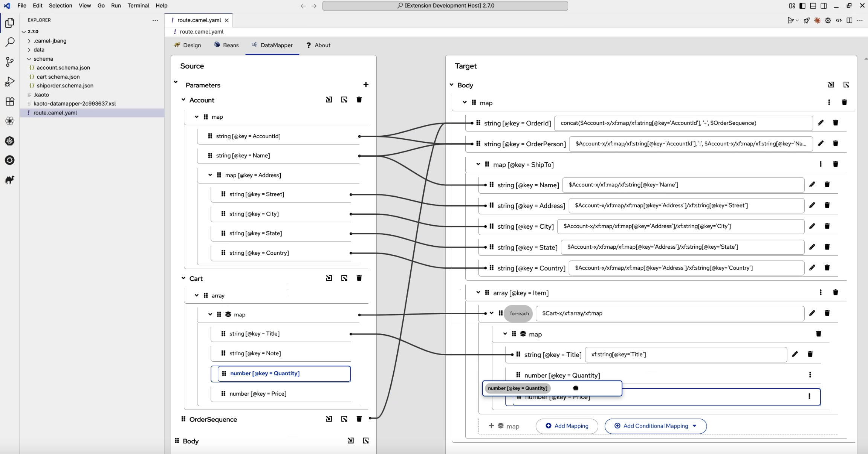868x454 pixels.
Task: Toggle the bottom panel layout
Action: point(813,6)
